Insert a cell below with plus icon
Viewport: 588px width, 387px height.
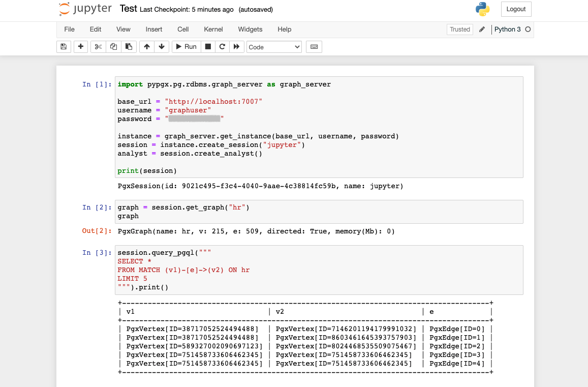click(80, 47)
